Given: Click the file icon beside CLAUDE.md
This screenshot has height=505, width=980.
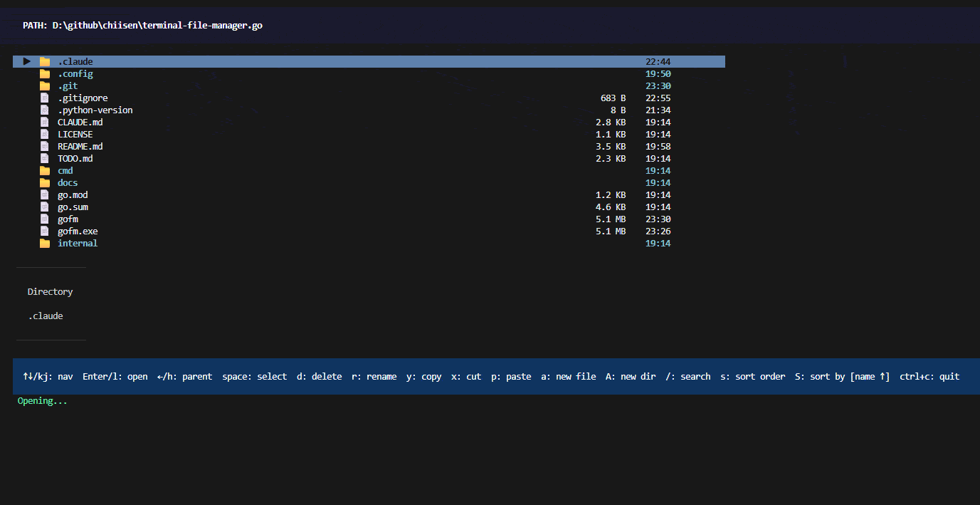Looking at the screenshot, I should click(44, 122).
